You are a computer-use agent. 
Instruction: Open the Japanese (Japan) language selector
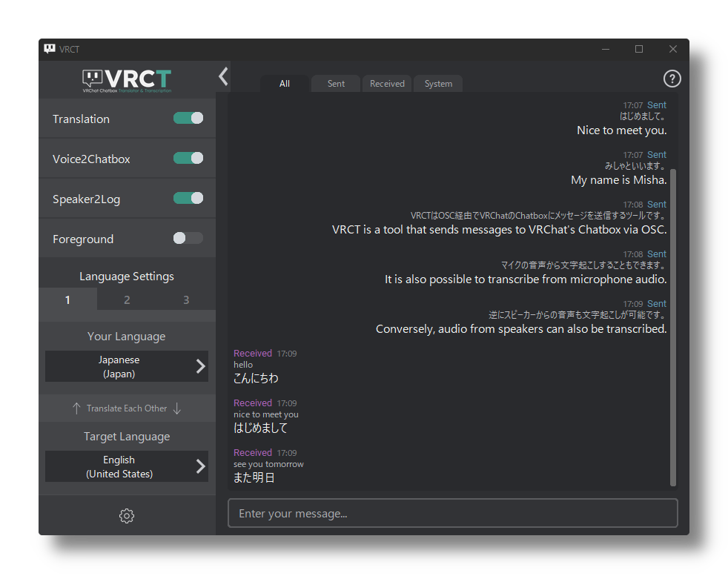[126, 366]
